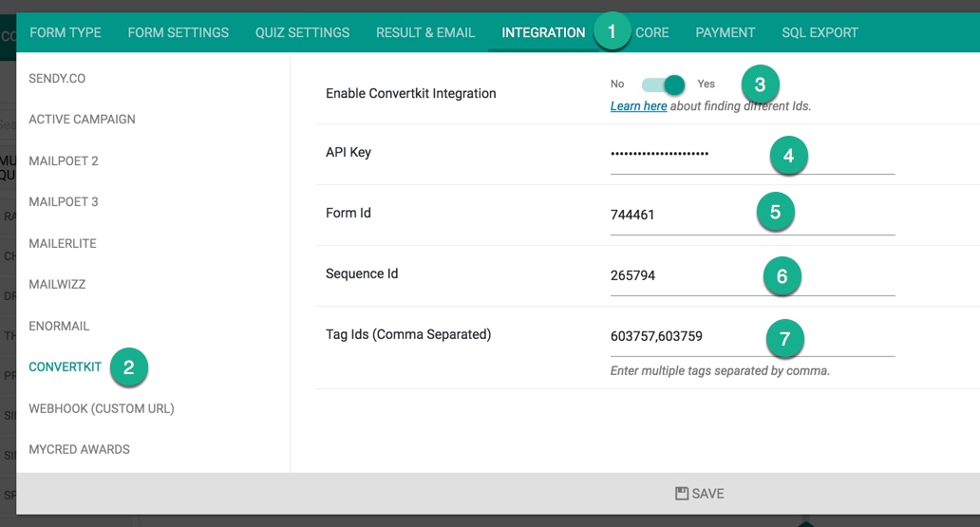Click the Enable Convertkit Integration label
Image resolution: width=980 pixels, height=527 pixels.
pos(410,93)
